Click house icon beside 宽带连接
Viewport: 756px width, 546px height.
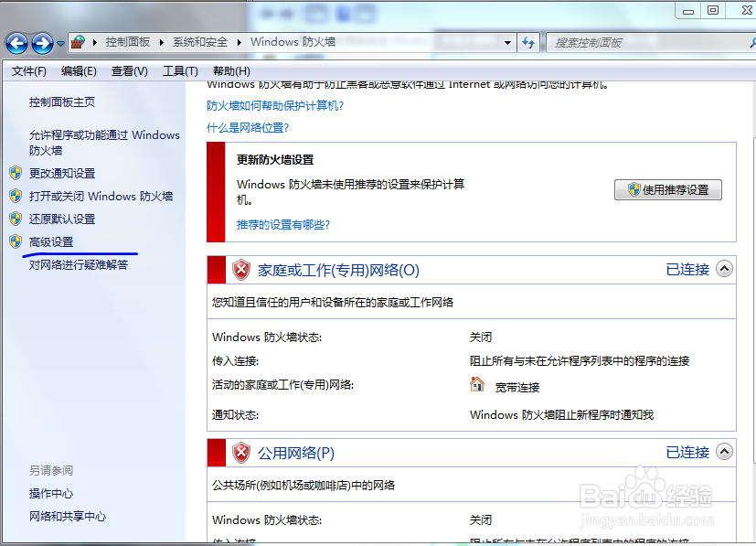coord(477,384)
